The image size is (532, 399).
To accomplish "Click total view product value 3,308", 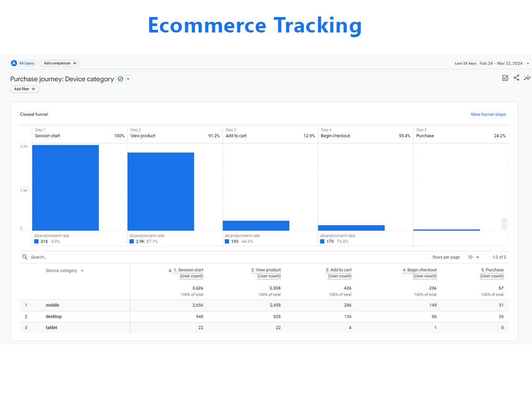I will [x=275, y=288].
